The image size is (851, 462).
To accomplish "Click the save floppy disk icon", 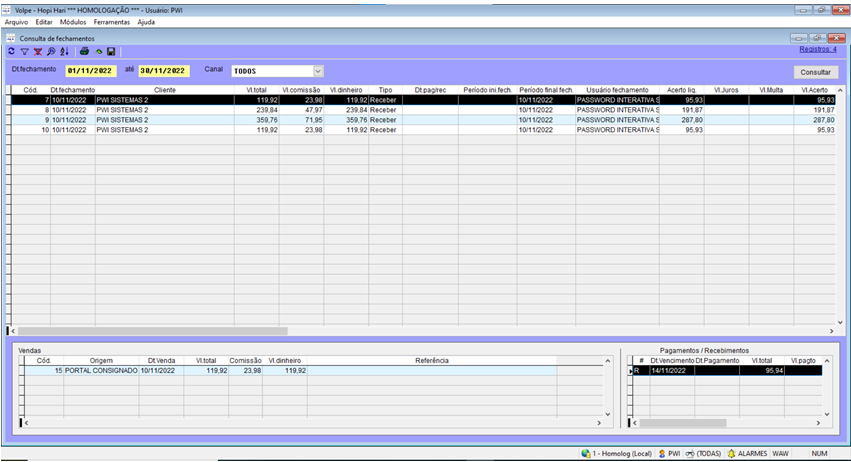I will click(x=111, y=51).
